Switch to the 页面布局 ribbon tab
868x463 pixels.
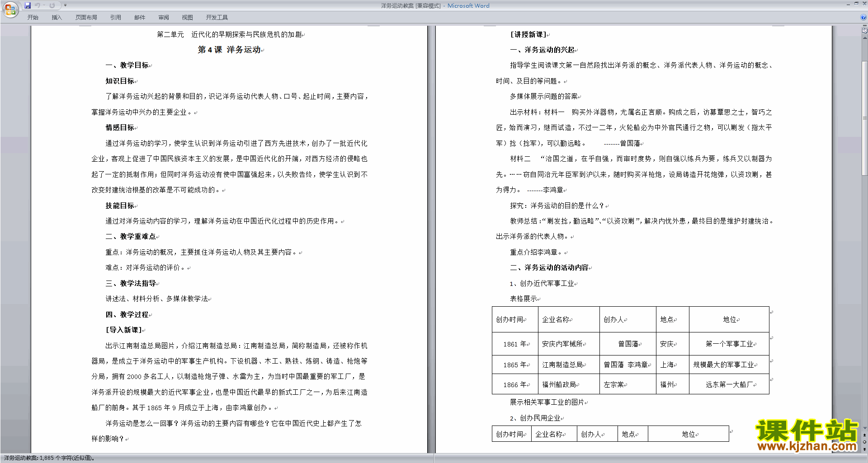[x=86, y=17]
